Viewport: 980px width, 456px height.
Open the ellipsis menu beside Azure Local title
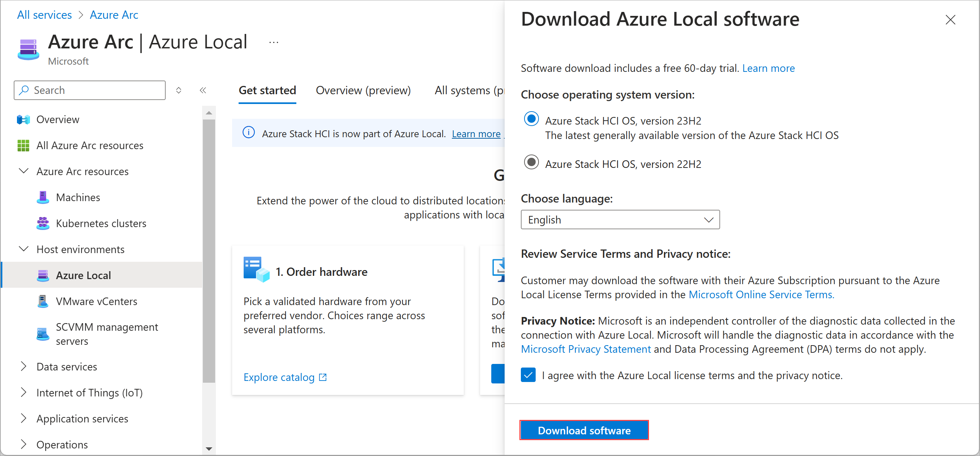(274, 42)
